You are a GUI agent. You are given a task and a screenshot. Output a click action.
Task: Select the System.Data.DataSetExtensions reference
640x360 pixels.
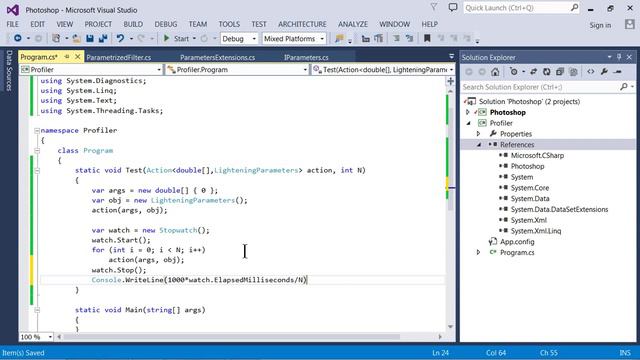point(559,209)
